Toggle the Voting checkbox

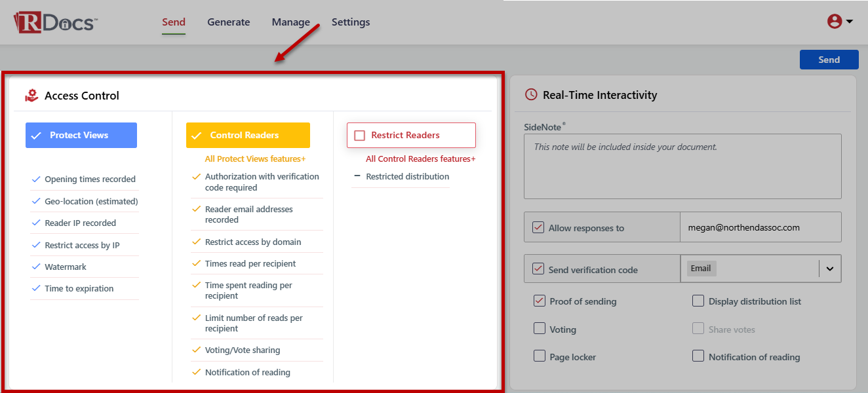point(539,329)
